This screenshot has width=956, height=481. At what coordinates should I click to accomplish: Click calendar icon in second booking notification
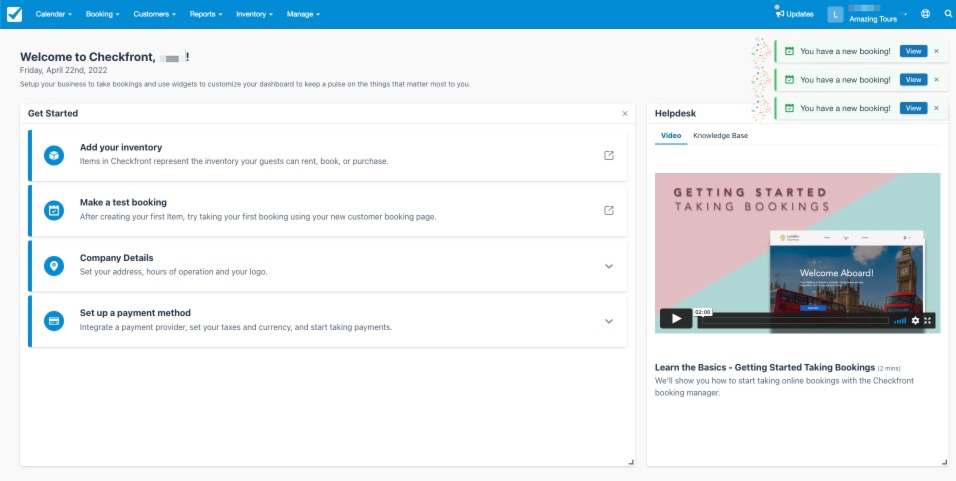click(789, 80)
